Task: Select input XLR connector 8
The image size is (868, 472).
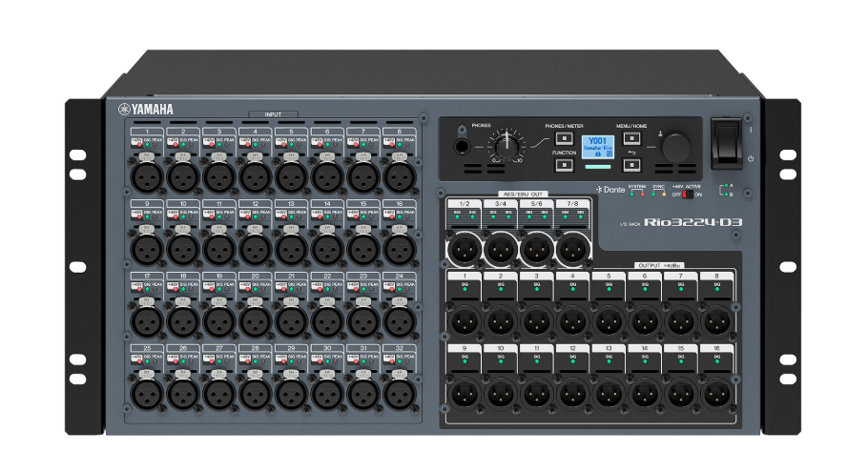Action: click(x=399, y=176)
